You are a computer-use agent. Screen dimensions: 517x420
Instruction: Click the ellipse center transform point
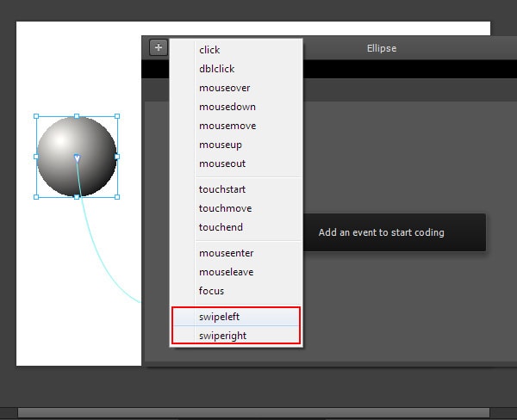pos(77,157)
